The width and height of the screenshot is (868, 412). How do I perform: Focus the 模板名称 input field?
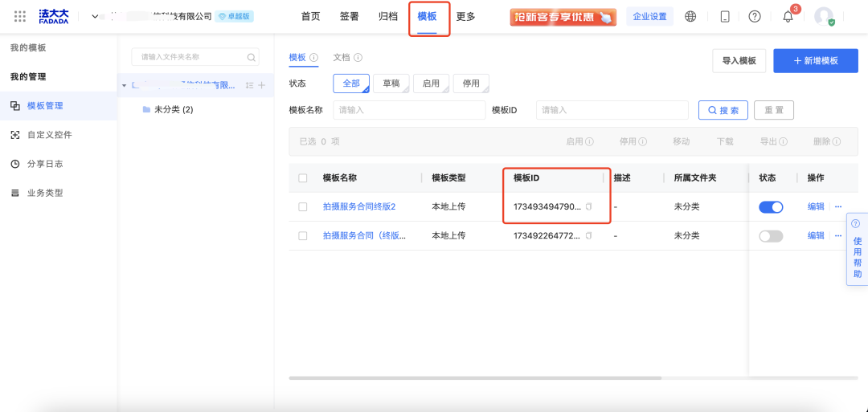[409, 110]
